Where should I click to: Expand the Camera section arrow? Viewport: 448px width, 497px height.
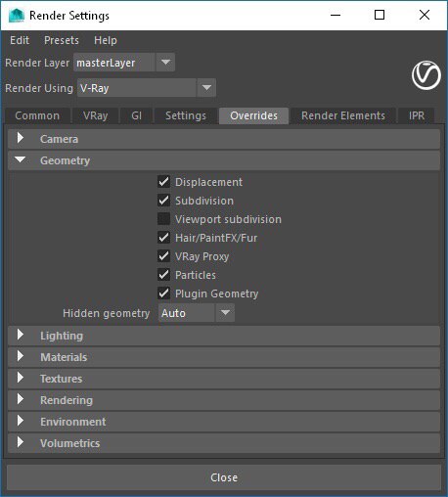pos(21,138)
